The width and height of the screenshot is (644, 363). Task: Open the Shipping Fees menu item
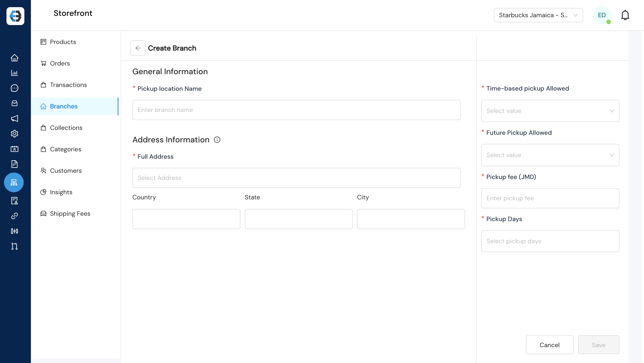pos(70,214)
